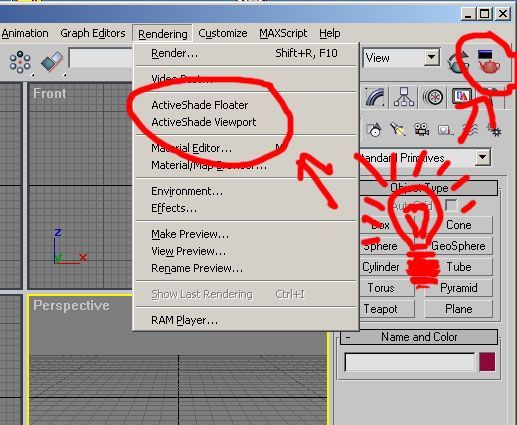Select Rename Preview... menu entry
The image size is (517, 425).
[x=246, y=268]
